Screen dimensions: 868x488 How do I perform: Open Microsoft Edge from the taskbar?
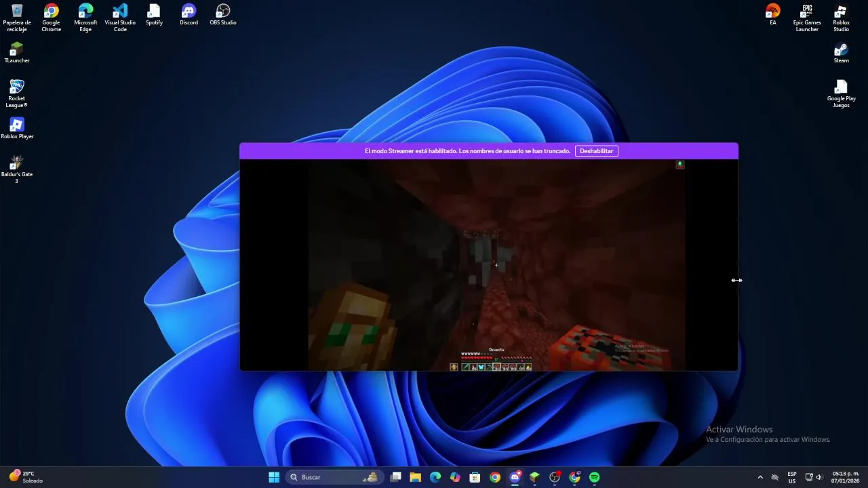pyautogui.click(x=435, y=477)
